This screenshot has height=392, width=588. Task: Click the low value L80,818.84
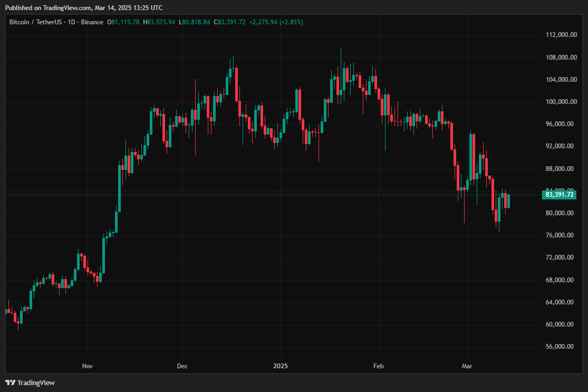(x=194, y=22)
